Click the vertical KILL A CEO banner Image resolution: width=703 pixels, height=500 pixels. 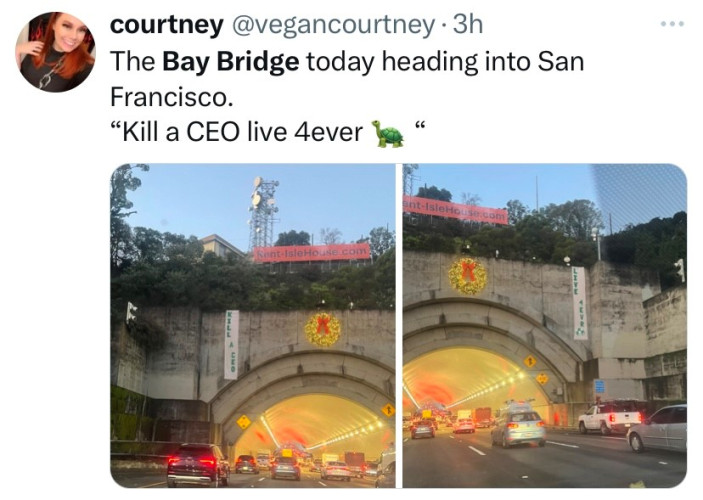pyautogui.click(x=231, y=344)
